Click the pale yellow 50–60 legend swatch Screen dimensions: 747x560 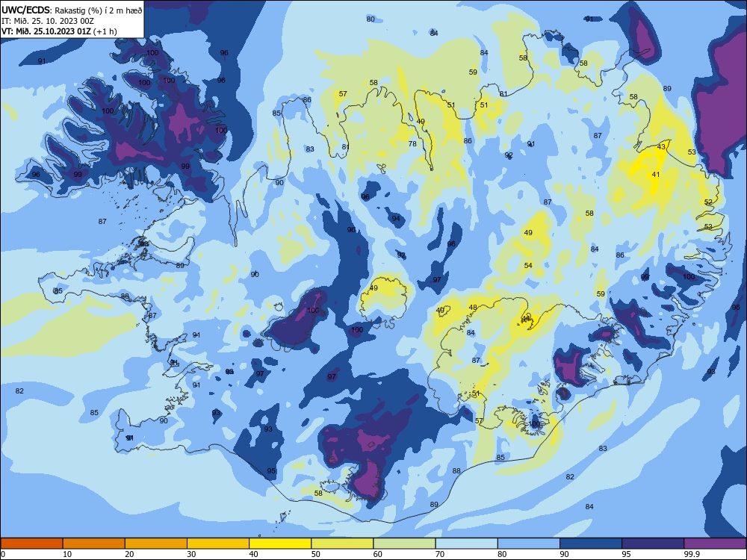(343, 544)
